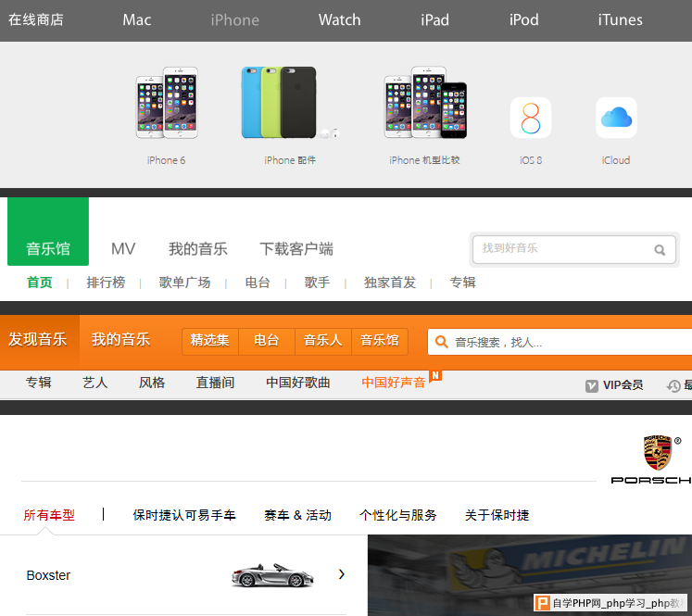Click the iCloud text label
This screenshot has width=692, height=616.
(616, 160)
